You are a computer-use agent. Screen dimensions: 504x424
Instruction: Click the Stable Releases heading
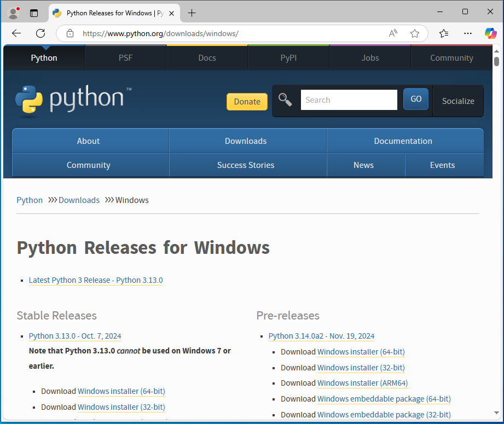[x=56, y=316]
